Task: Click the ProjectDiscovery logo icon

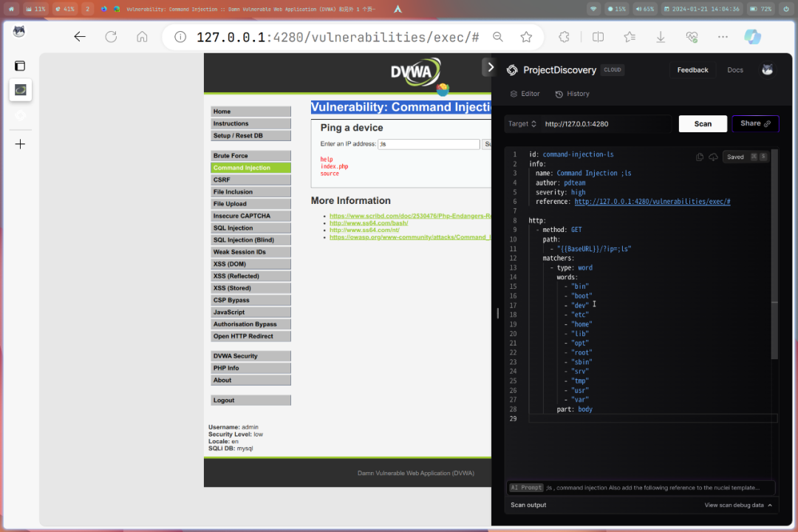Action: pos(512,70)
